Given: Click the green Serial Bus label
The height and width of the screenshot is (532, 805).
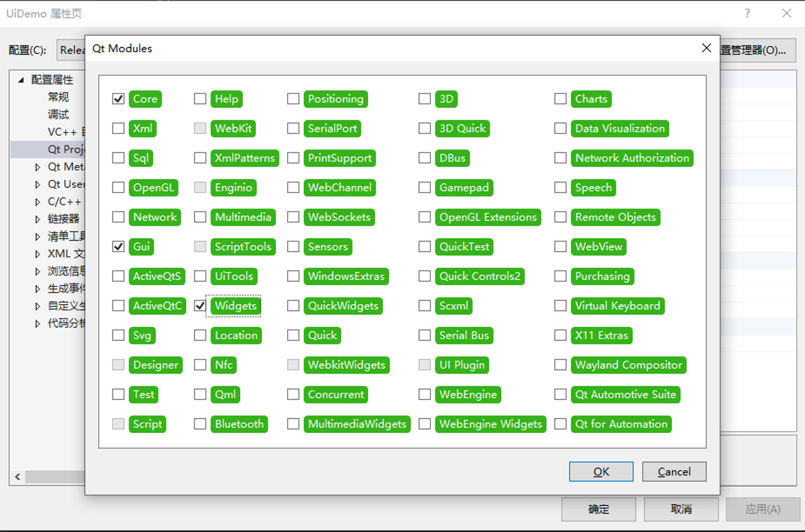Looking at the screenshot, I should coord(464,336).
